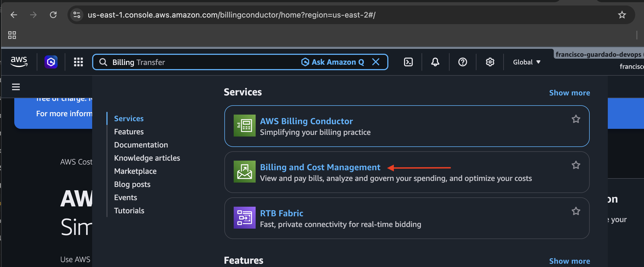This screenshot has height=267, width=644.
Task: Open the side navigation hamburger menu
Action: [x=16, y=87]
